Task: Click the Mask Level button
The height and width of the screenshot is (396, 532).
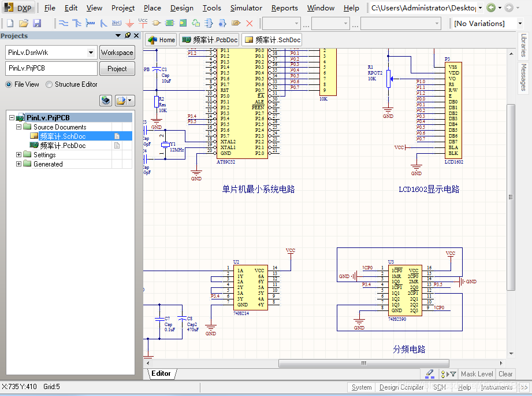Action: pyautogui.click(x=477, y=374)
